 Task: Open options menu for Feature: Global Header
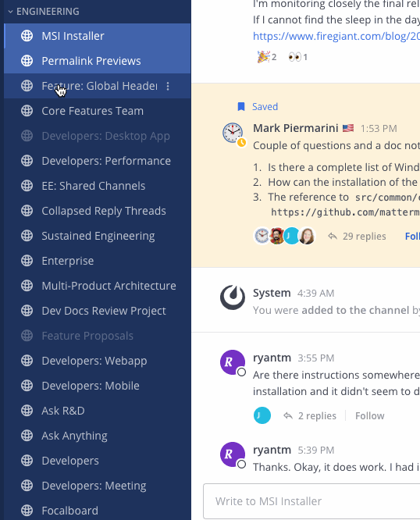coord(168,86)
